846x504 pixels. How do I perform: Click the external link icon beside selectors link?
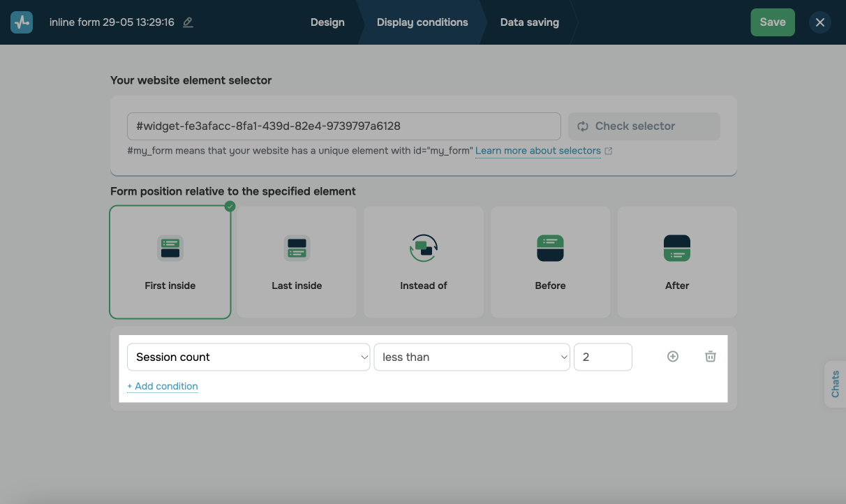click(x=609, y=151)
